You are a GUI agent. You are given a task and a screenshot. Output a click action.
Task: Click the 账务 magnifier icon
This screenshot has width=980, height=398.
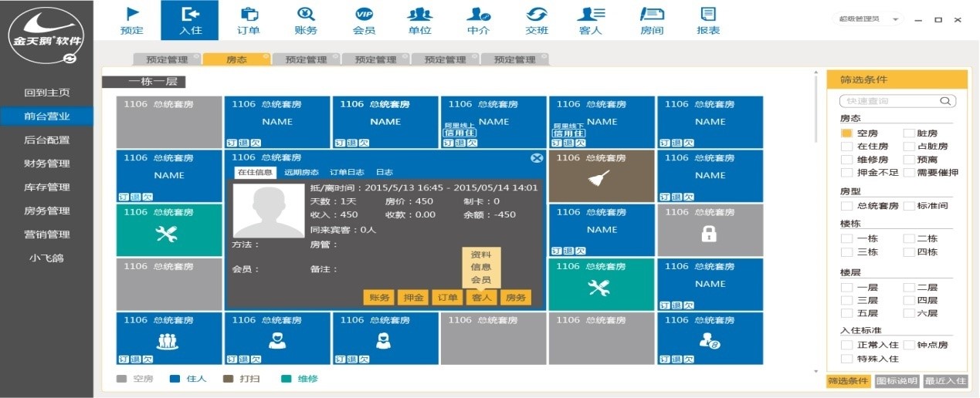(x=306, y=15)
